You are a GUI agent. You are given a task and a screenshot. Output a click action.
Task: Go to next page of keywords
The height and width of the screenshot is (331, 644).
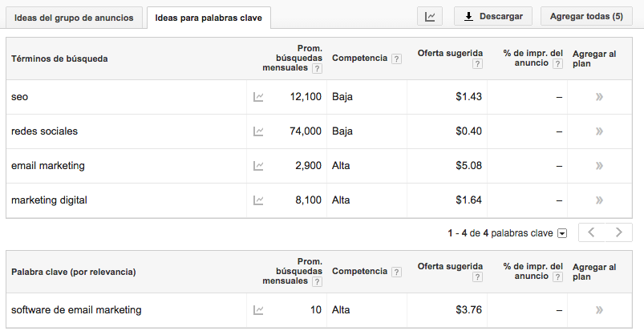[x=618, y=232]
